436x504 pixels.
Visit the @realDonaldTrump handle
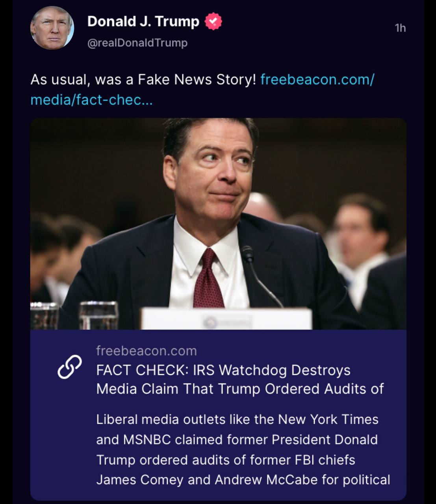[x=137, y=43]
